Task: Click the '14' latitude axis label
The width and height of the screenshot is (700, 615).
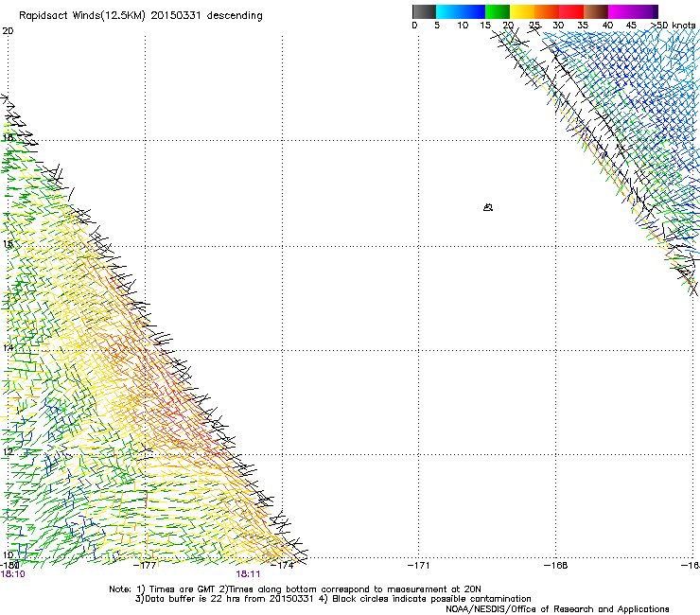Action: coord(8,347)
